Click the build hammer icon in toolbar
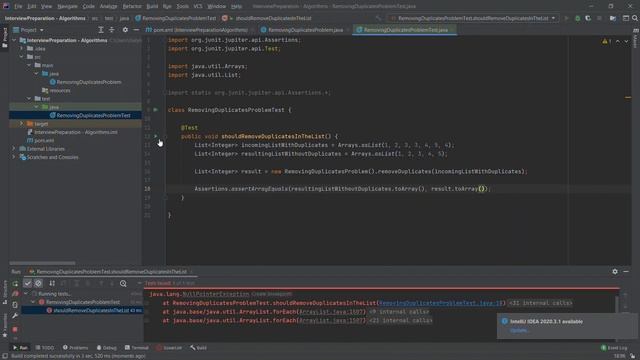Image resolution: width=640 pixels, height=360 pixels. 378,18
